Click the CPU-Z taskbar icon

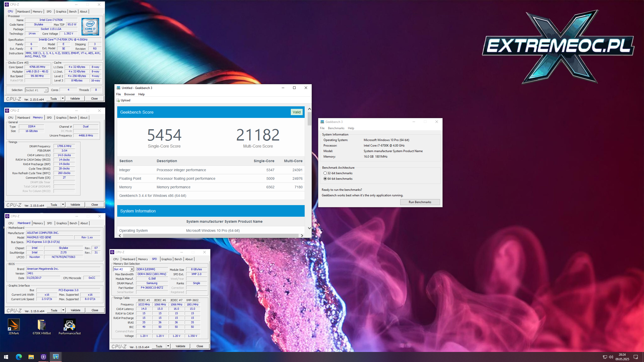pyautogui.click(x=44, y=357)
